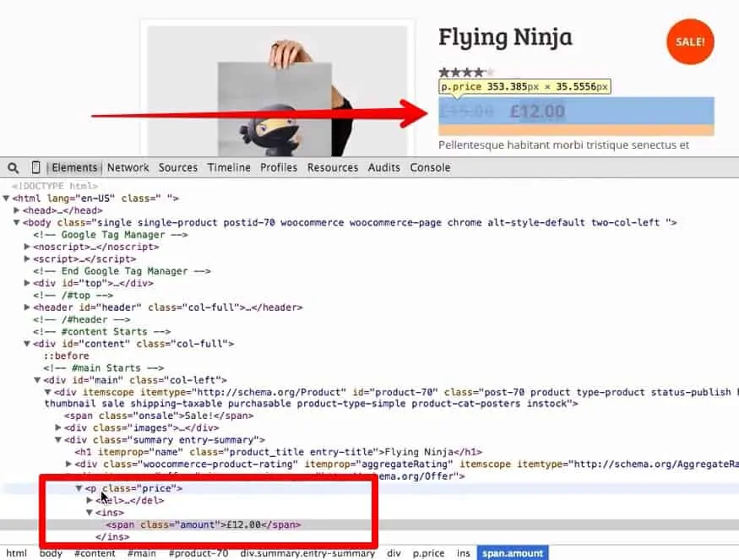Open the Timeline panel

pyautogui.click(x=228, y=167)
